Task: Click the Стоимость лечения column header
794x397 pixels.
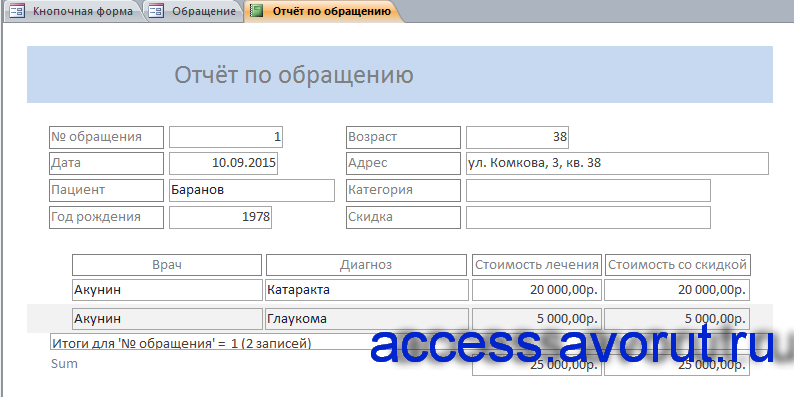Action: coord(537,265)
